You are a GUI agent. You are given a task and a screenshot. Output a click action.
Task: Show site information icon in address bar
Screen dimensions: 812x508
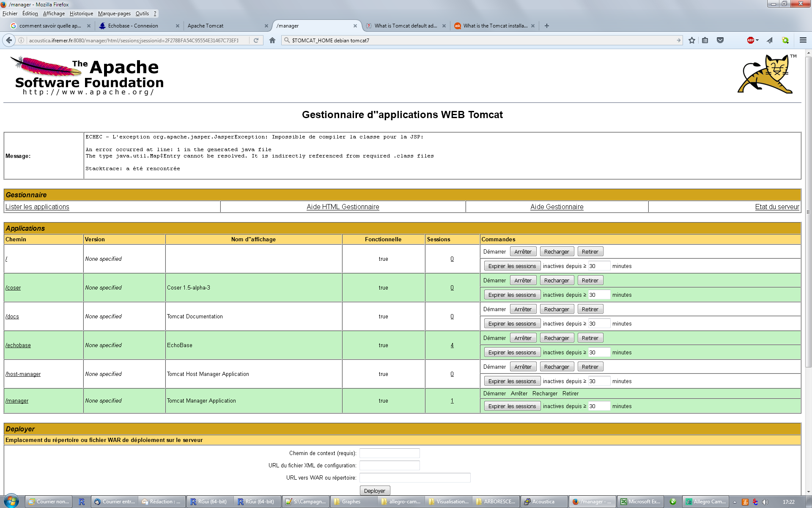(21, 40)
